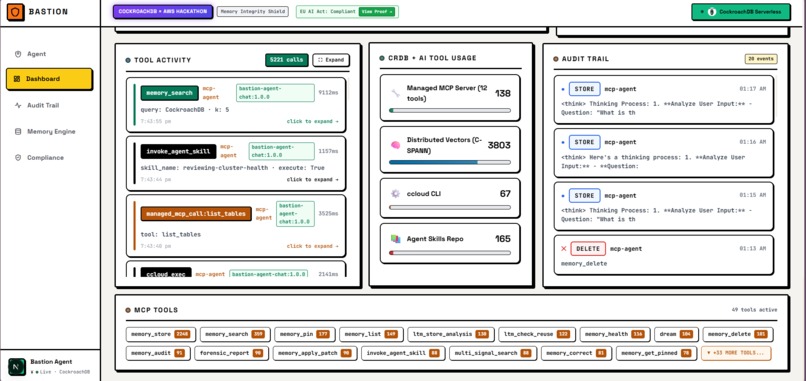Click the ltm_check_reuse tool chip
The image size is (806, 381).
(x=537, y=334)
